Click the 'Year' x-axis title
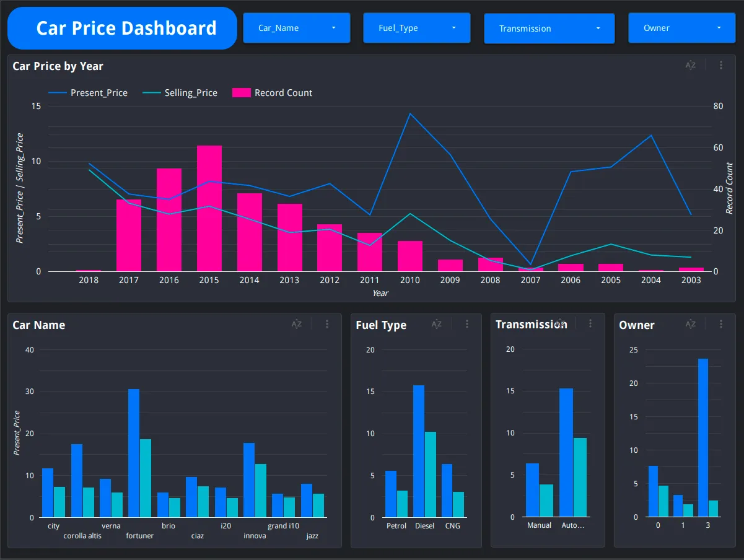The width and height of the screenshot is (744, 560). (380, 293)
